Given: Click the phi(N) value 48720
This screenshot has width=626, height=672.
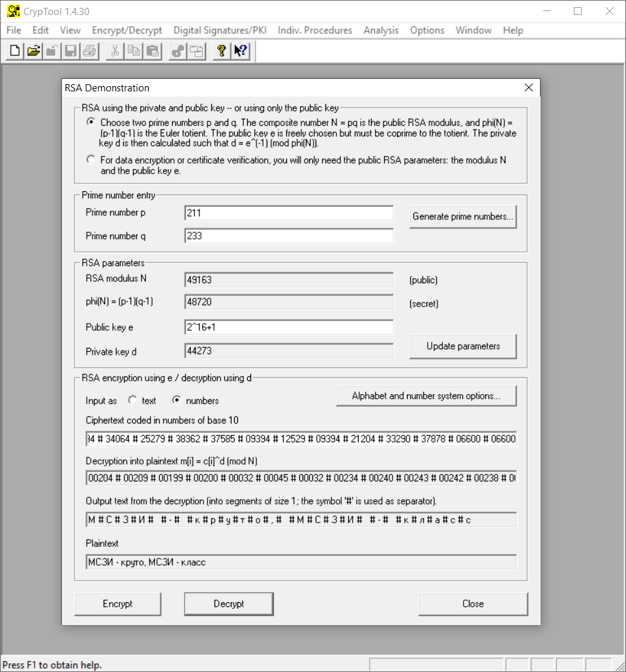Looking at the screenshot, I should [x=289, y=301].
